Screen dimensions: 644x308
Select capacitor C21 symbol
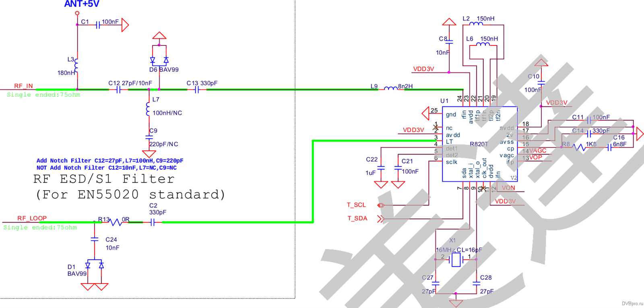pyautogui.click(x=398, y=168)
